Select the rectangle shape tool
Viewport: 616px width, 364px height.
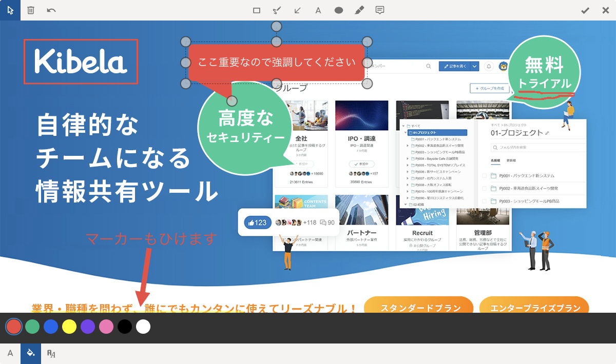point(257,10)
